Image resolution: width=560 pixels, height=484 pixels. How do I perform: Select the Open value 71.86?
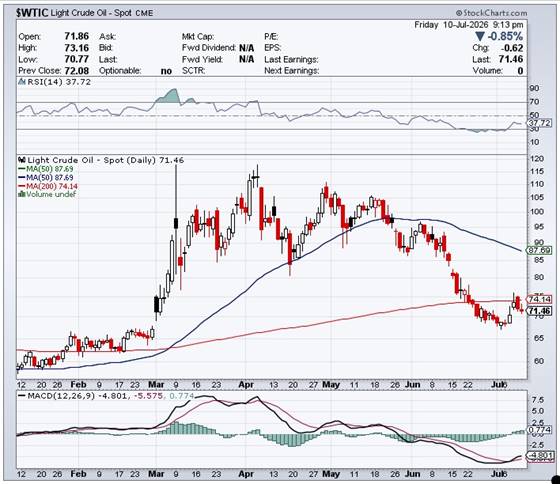click(76, 36)
